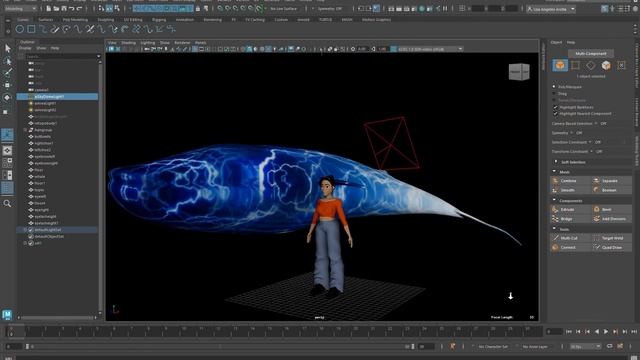
Task: Collapse the Mesh section
Action: (554, 172)
